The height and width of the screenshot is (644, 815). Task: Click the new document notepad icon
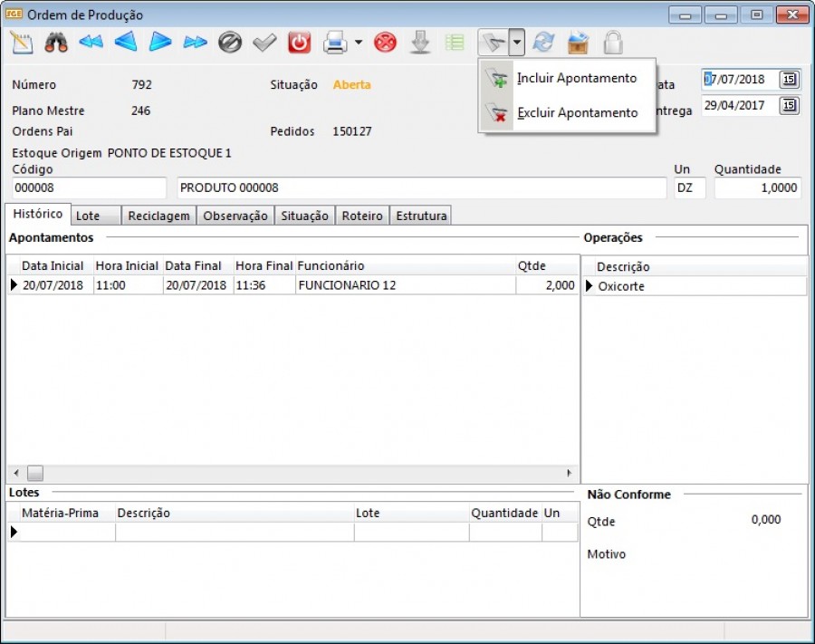[22, 43]
